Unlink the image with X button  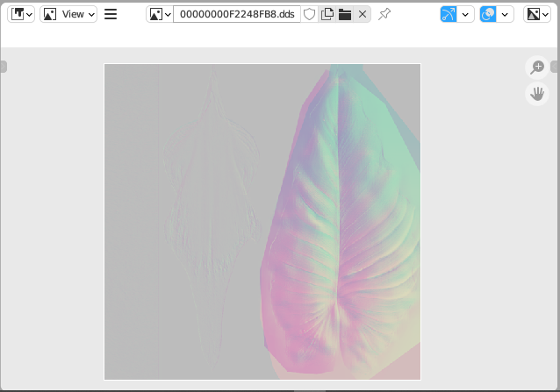[x=363, y=14]
